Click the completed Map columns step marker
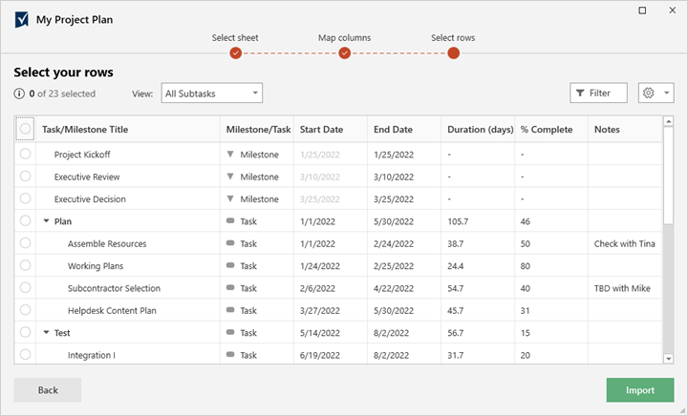The width and height of the screenshot is (688, 416). (344, 54)
